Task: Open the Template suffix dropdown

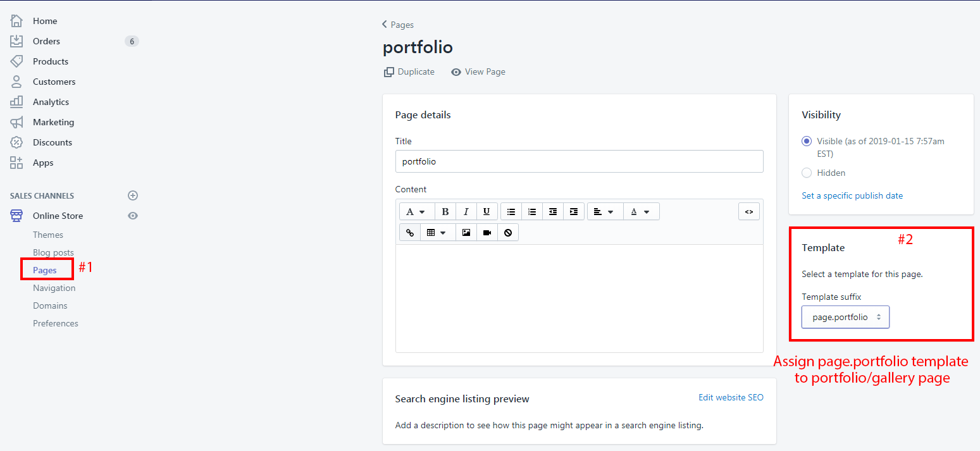Action: point(845,318)
